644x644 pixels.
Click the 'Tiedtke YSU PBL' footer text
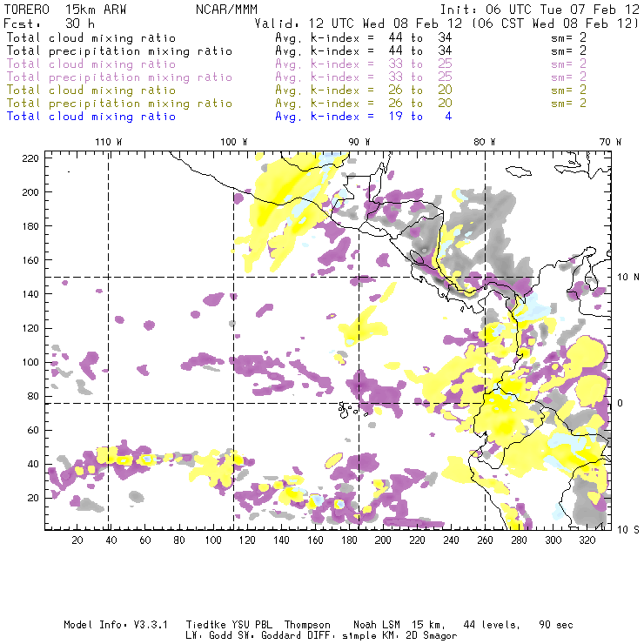pos(229,625)
